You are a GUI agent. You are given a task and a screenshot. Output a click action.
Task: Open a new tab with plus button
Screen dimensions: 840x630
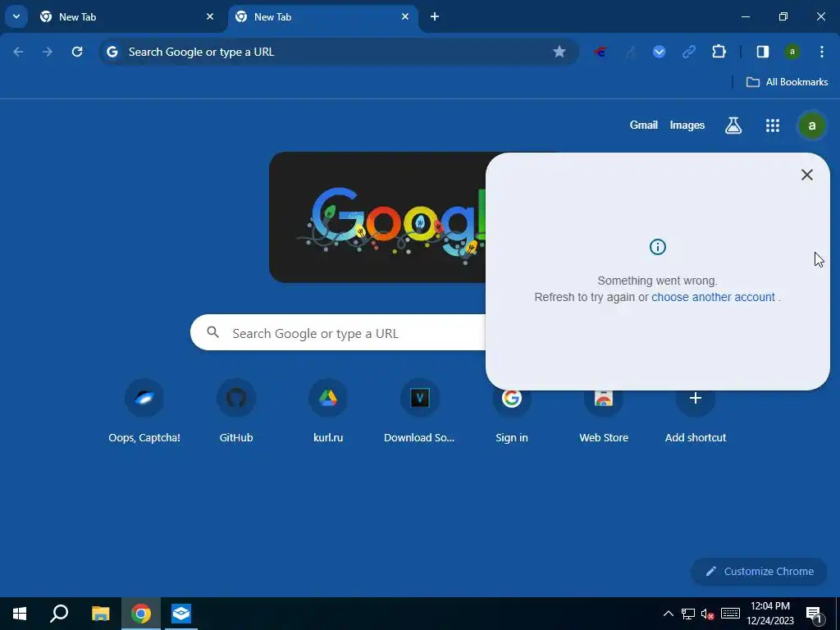435,16
